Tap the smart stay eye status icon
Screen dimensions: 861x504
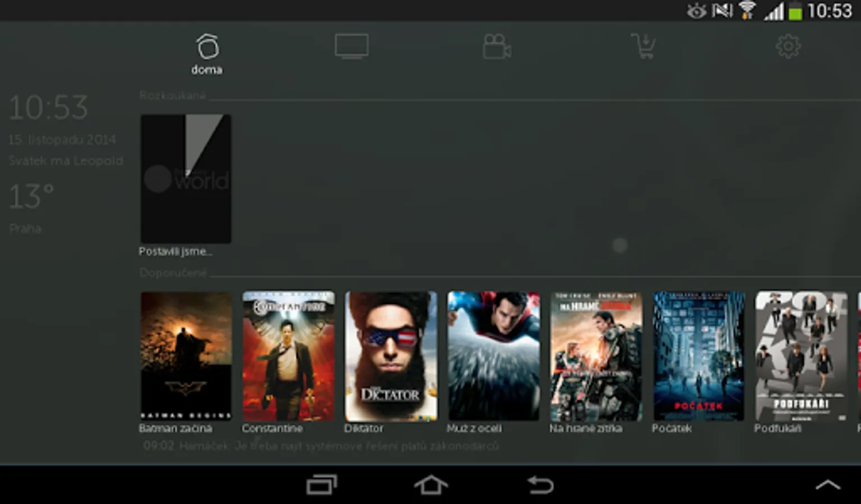[697, 11]
